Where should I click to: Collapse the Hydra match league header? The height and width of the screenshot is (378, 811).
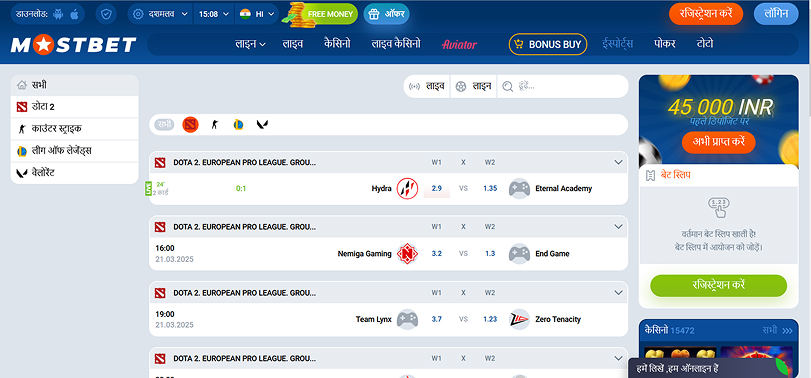click(618, 162)
